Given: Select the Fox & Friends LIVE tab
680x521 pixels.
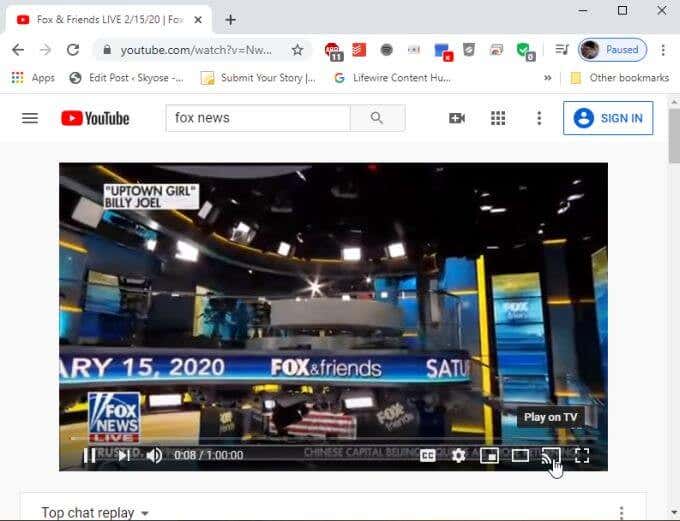Looking at the screenshot, I should pyautogui.click(x=108, y=20).
